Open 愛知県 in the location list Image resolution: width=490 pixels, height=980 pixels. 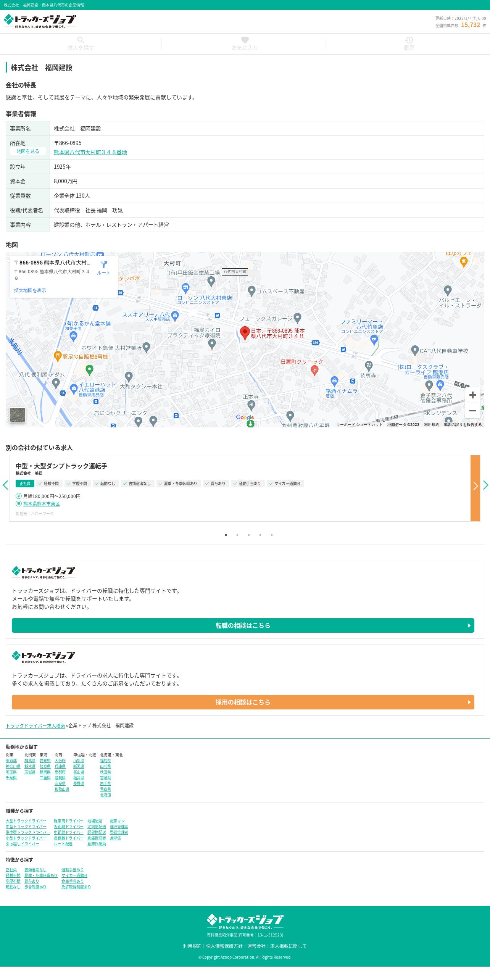point(45,761)
